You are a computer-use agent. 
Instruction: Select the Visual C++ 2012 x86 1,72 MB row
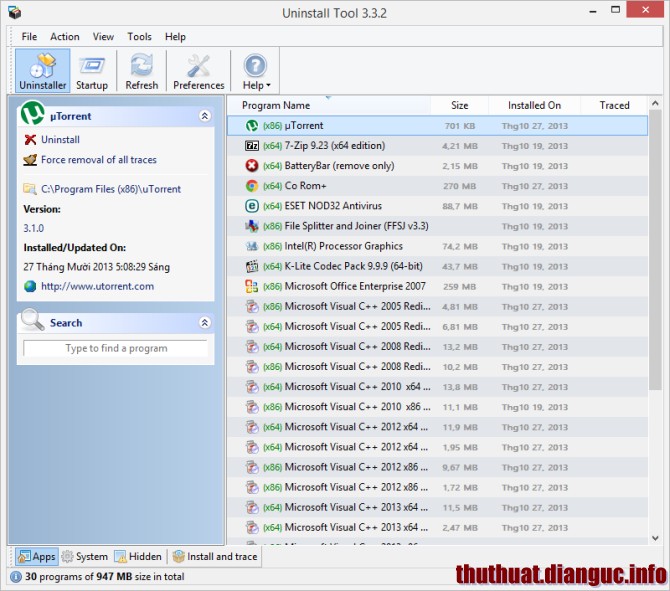[x=437, y=487]
